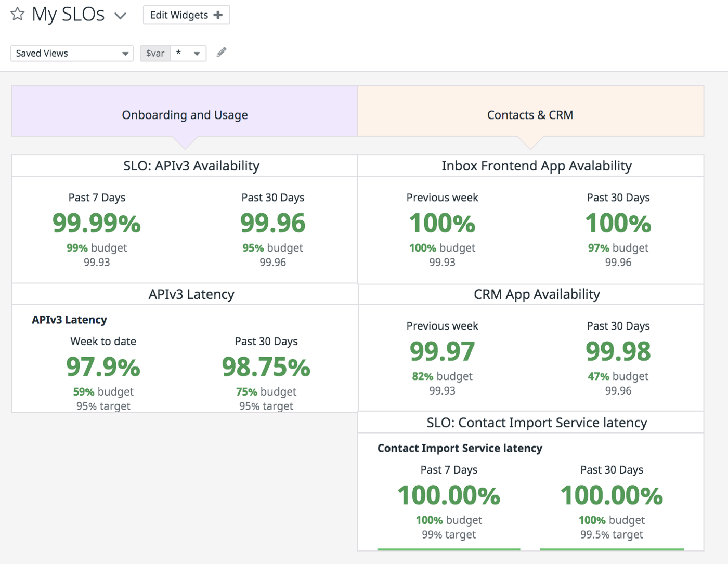Screen dimensions: 728x564
Task: Click the 99.99% Past 7 Days value
Action: point(97,223)
